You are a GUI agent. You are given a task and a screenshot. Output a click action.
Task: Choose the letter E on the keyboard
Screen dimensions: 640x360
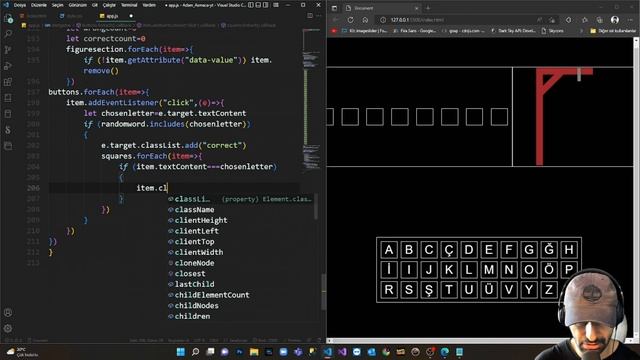click(x=489, y=249)
